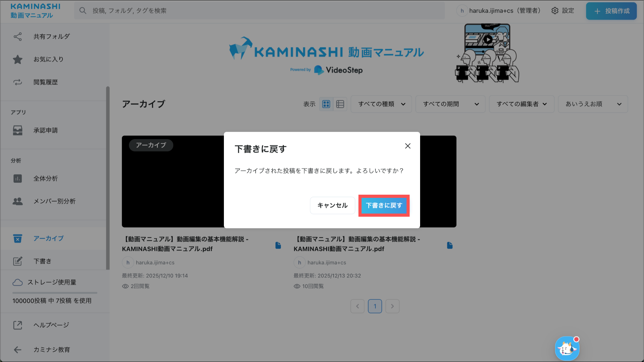644x362 pixels.
Task: Open 全体分析 chart icon
Action: (18, 179)
